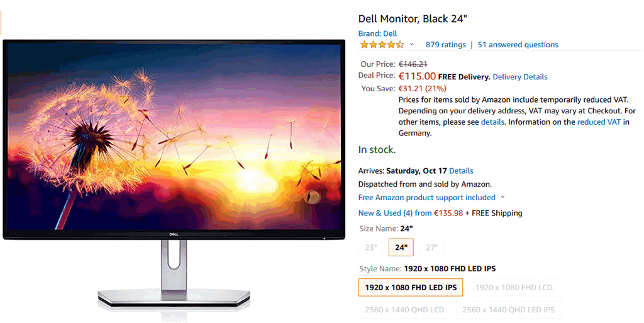Open 51 answered questions link
644x323 pixels.
click(518, 45)
